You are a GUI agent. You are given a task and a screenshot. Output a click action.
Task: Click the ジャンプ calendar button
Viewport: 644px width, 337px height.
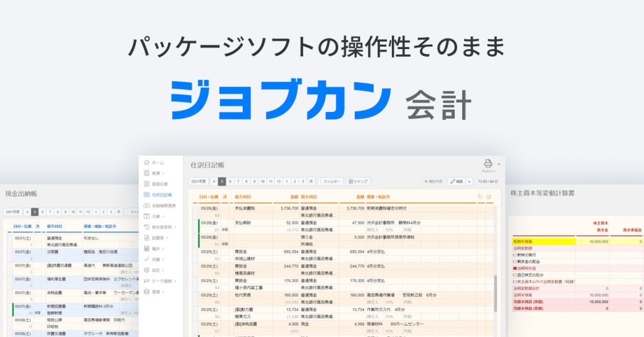pyautogui.click(x=358, y=182)
